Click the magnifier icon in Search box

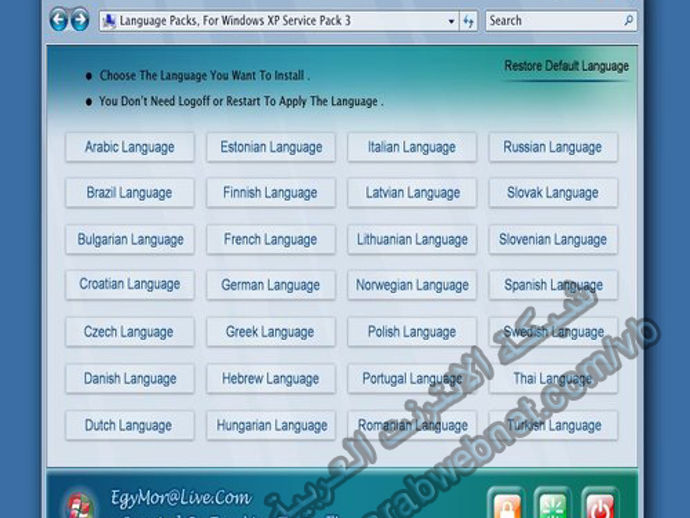pyautogui.click(x=628, y=20)
